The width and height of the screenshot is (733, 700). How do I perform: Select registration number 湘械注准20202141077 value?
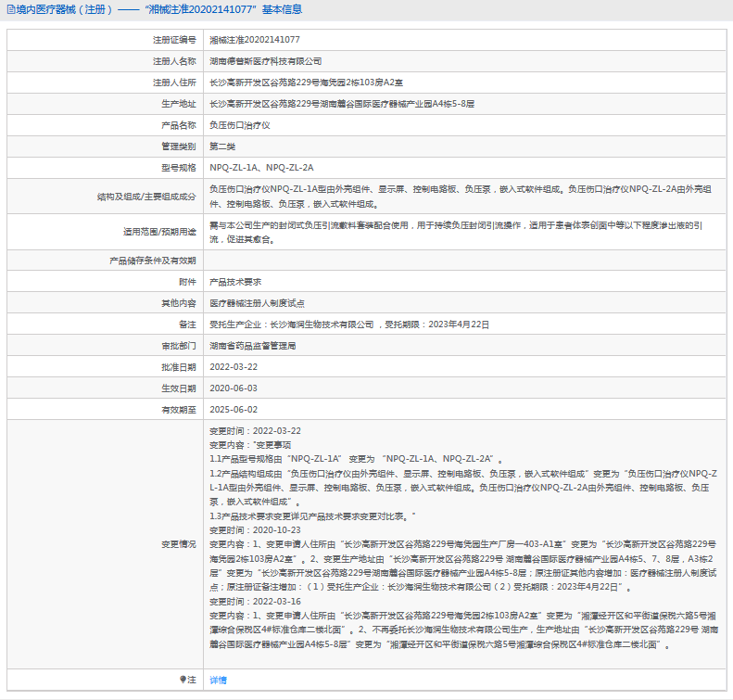pos(255,40)
